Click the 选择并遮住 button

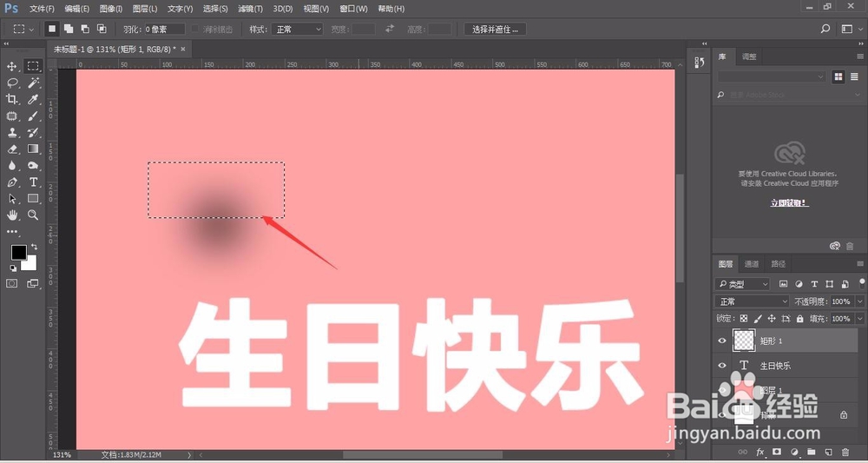(495, 30)
